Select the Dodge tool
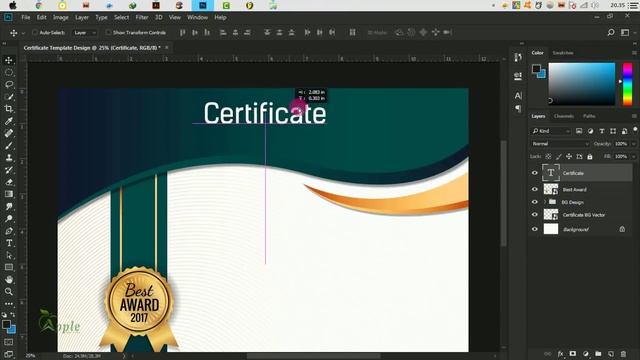The image size is (640, 360). [x=9, y=219]
